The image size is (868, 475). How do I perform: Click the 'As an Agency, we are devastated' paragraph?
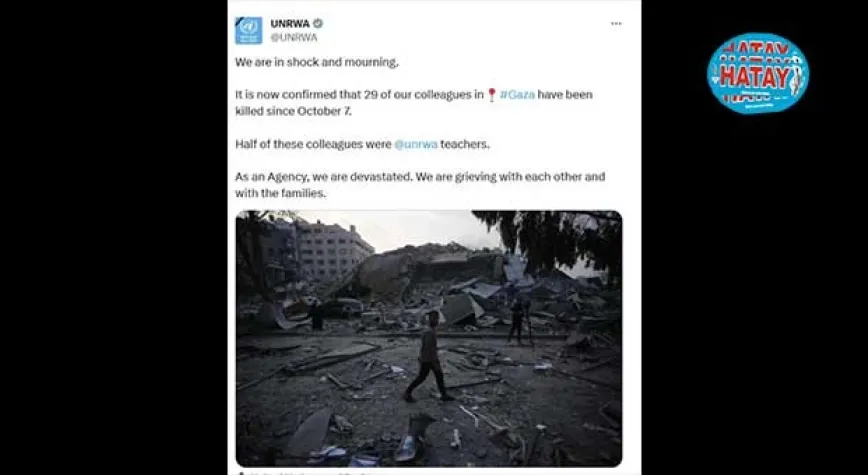click(420, 184)
